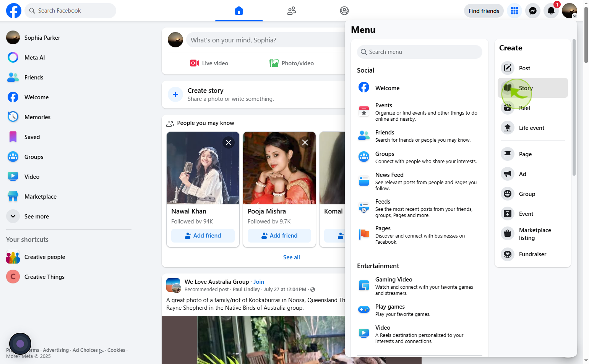
Task: Open Creative Things shortcut
Action: coord(69,277)
